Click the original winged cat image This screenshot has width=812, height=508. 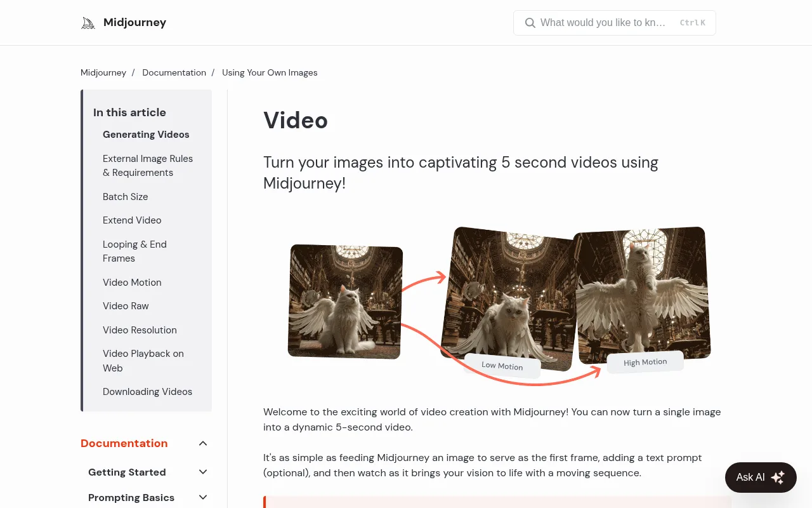click(x=346, y=302)
